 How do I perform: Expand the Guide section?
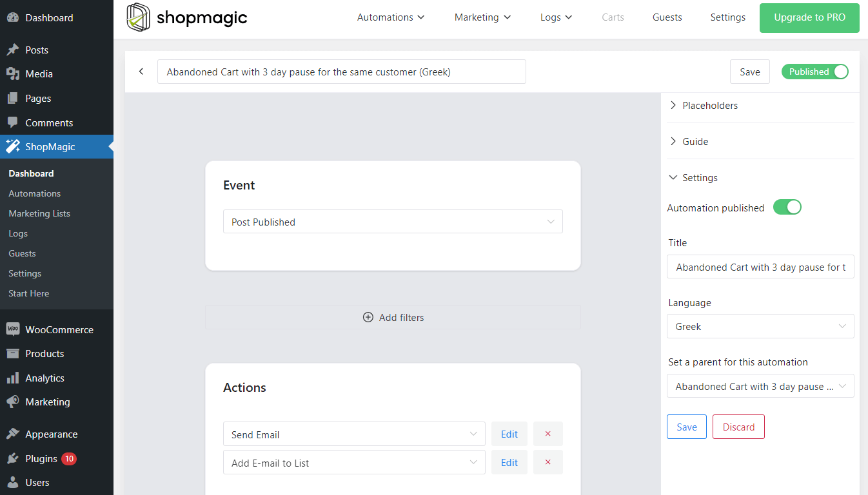click(x=689, y=141)
